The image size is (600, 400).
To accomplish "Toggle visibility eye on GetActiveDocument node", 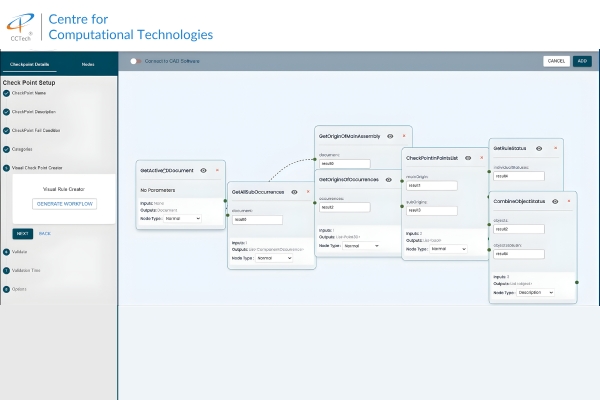I will 204,171.
